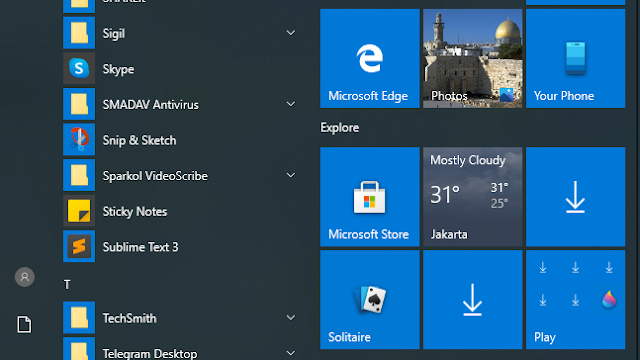Image resolution: width=640 pixels, height=360 pixels.
Task: Click the Telegram Desktop entry text
Action: (150, 353)
